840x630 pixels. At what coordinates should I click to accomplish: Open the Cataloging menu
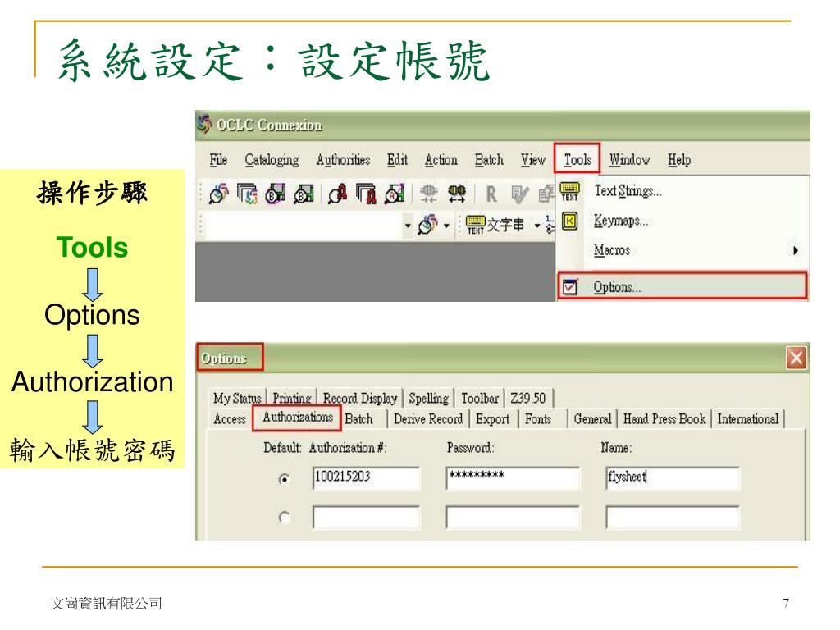[272, 160]
